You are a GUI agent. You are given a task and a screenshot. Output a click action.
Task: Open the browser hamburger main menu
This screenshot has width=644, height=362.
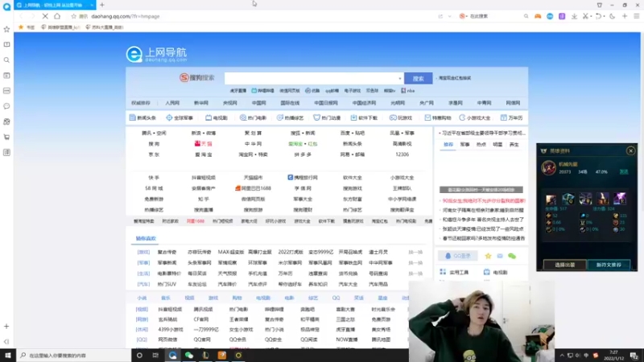pos(636,16)
